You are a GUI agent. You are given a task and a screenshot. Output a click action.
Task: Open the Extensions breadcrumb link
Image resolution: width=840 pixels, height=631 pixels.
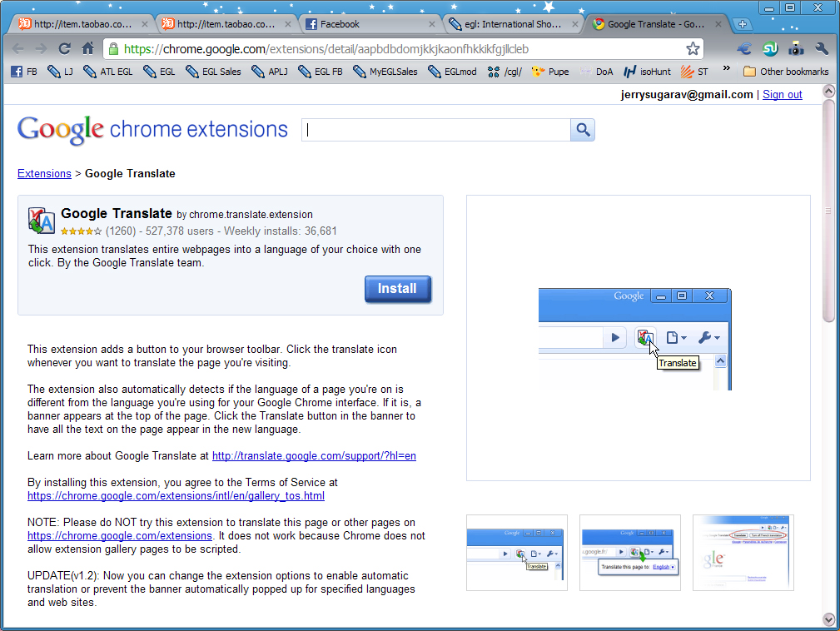tap(44, 173)
